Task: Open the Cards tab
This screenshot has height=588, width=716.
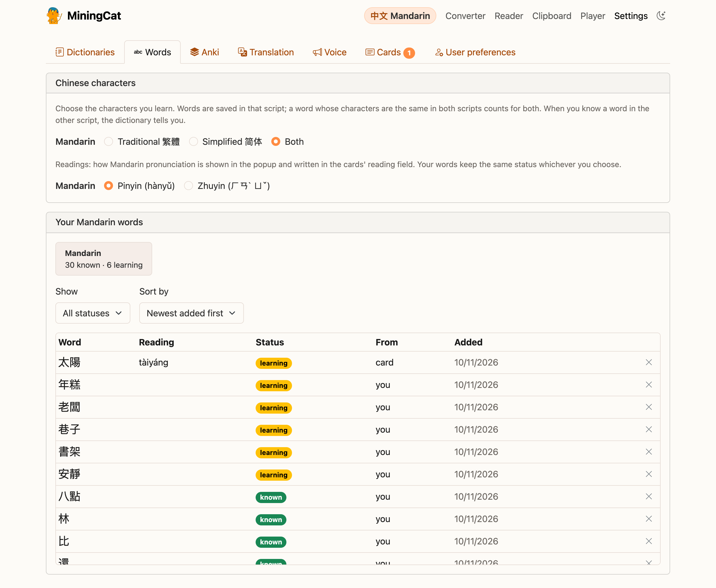Action: coord(390,52)
